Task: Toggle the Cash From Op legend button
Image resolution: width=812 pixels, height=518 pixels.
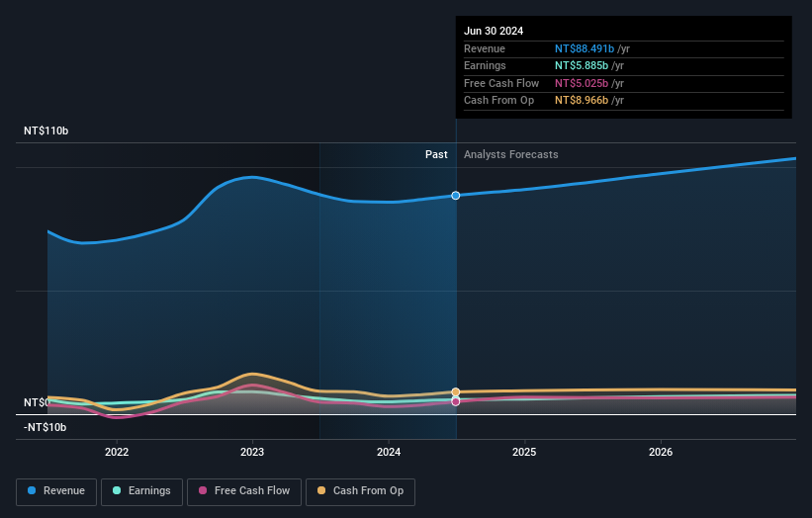Action: pyautogui.click(x=360, y=491)
